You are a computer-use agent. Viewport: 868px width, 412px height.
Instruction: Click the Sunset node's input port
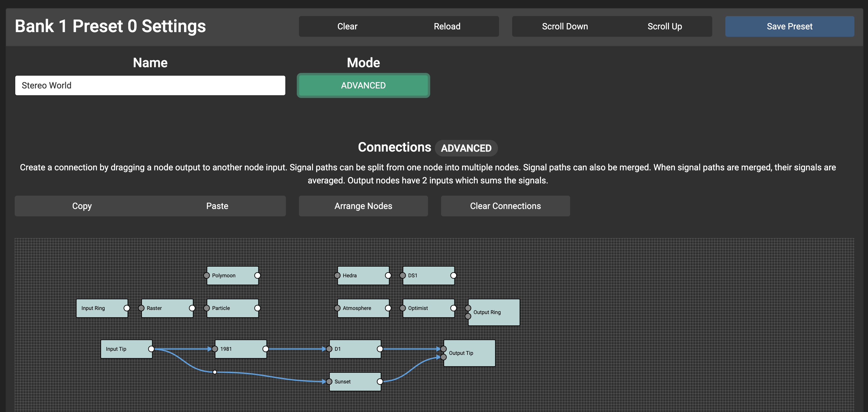329,382
